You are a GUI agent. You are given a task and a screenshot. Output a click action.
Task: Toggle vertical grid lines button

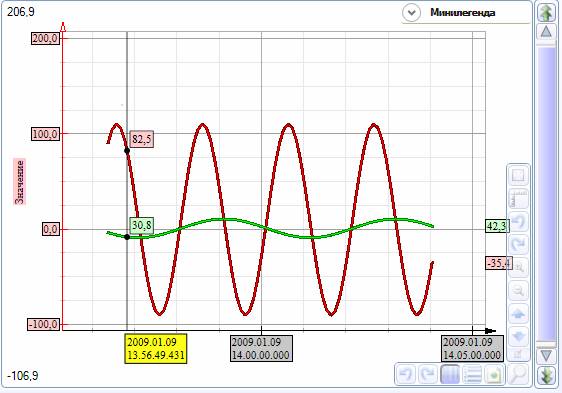tap(450, 374)
